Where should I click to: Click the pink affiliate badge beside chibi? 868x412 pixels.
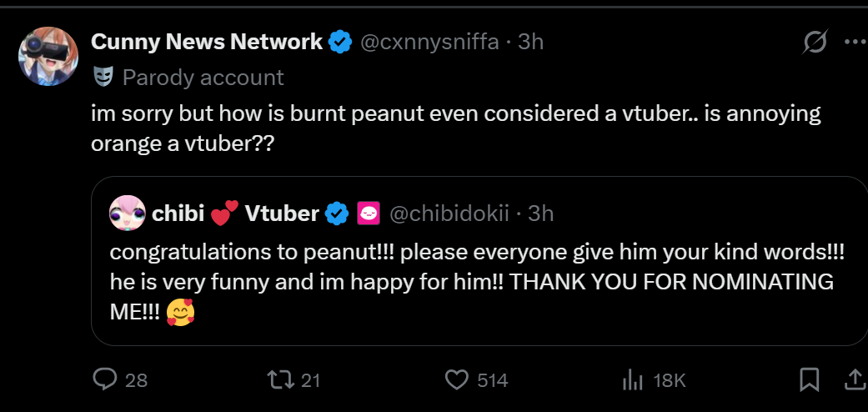[x=368, y=214]
